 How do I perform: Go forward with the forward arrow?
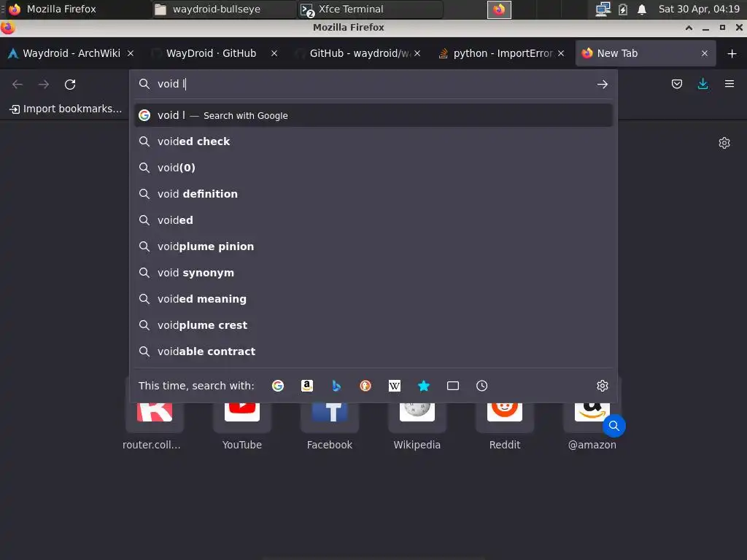pos(44,85)
